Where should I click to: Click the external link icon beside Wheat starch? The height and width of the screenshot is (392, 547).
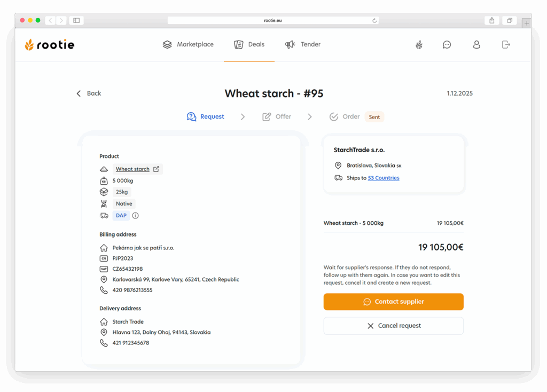click(x=157, y=169)
